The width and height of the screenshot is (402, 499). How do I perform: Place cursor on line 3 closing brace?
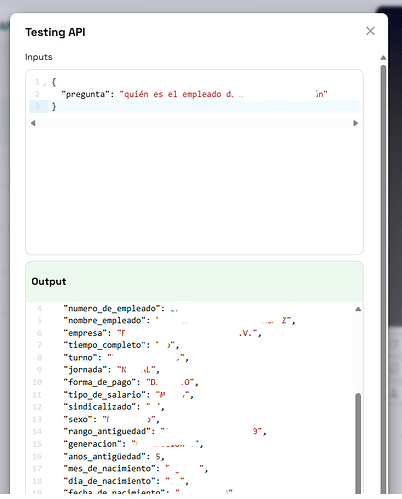coord(54,107)
